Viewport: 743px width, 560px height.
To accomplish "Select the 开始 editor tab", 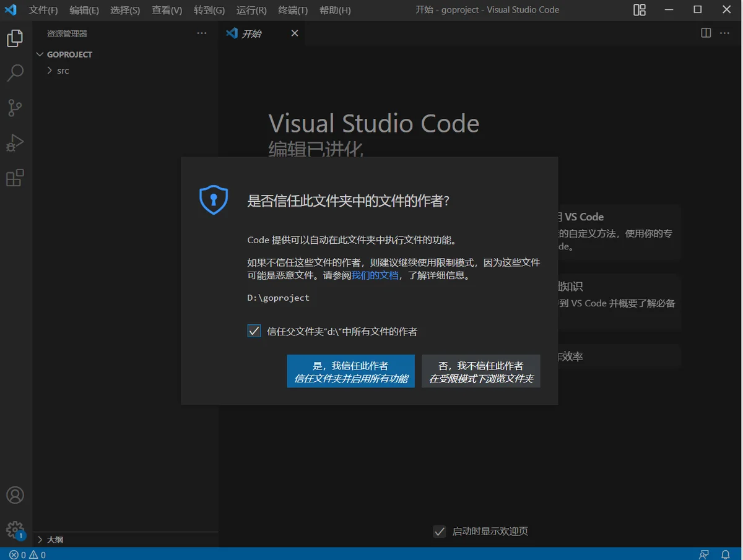I will (x=261, y=33).
